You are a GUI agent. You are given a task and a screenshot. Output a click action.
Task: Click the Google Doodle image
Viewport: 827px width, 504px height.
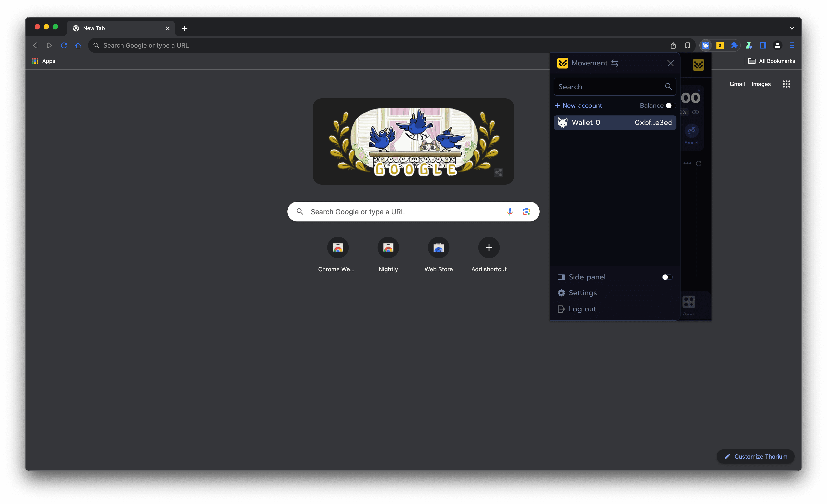[413, 141]
